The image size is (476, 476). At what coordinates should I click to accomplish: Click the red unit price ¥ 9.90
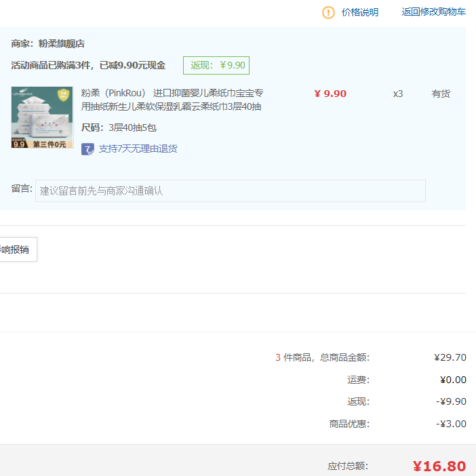330,94
